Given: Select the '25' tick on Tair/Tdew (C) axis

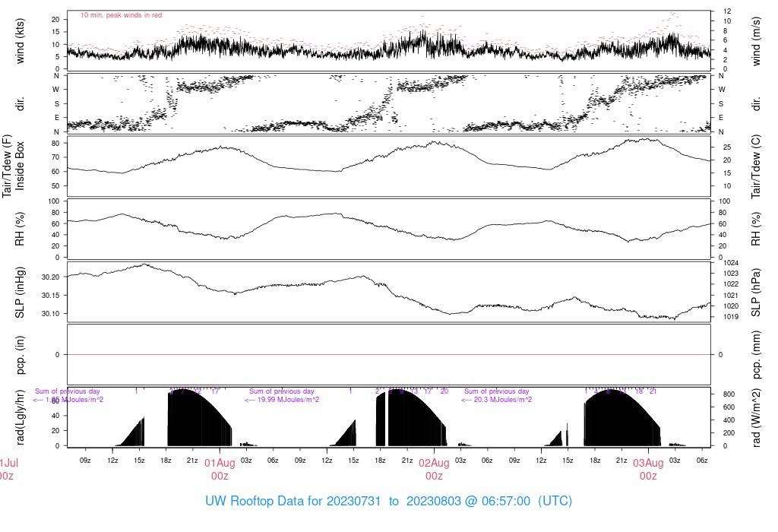Looking at the screenshot, I should coord(727,147).
